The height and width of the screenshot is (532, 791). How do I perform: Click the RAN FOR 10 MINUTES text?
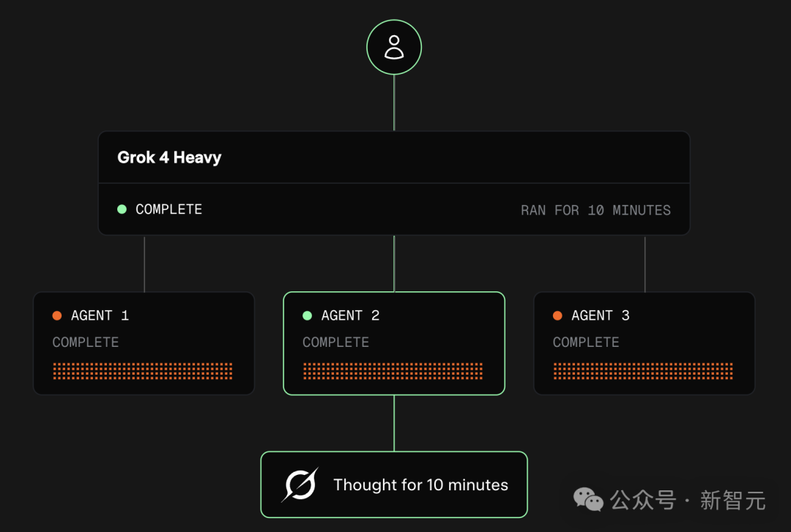pyautogui.click(x=595, y=210)
